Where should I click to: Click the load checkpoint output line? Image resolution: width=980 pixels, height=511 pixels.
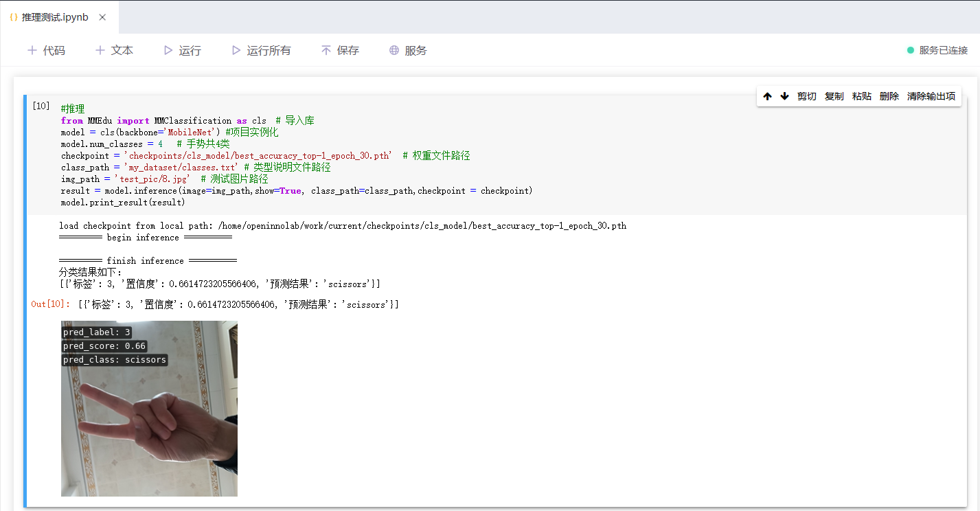coord(343,226)
